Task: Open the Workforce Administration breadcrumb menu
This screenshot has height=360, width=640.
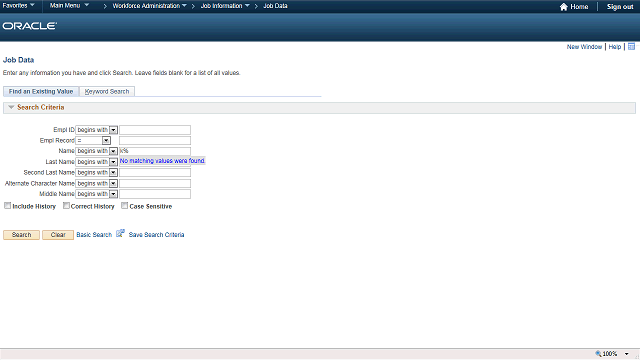Action: [x=149, y=6]
